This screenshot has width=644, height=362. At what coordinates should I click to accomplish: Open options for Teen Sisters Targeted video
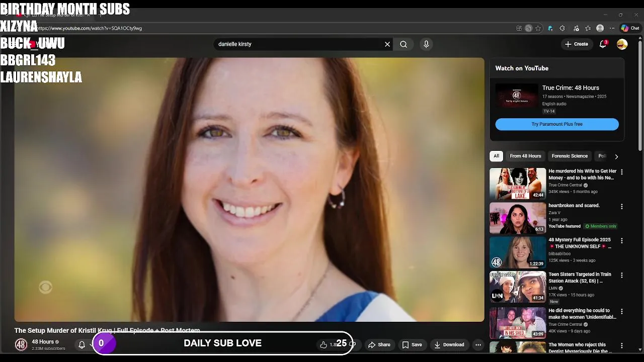point(622,276)
